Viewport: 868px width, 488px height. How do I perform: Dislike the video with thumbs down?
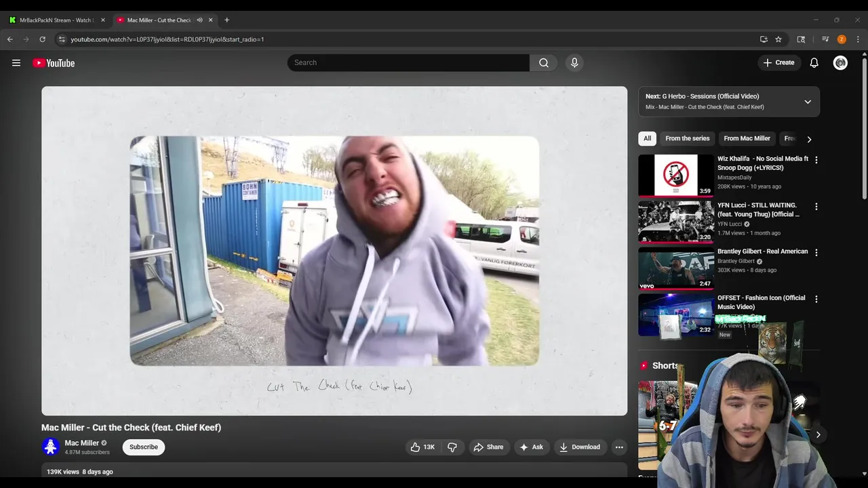pos(452,447)
